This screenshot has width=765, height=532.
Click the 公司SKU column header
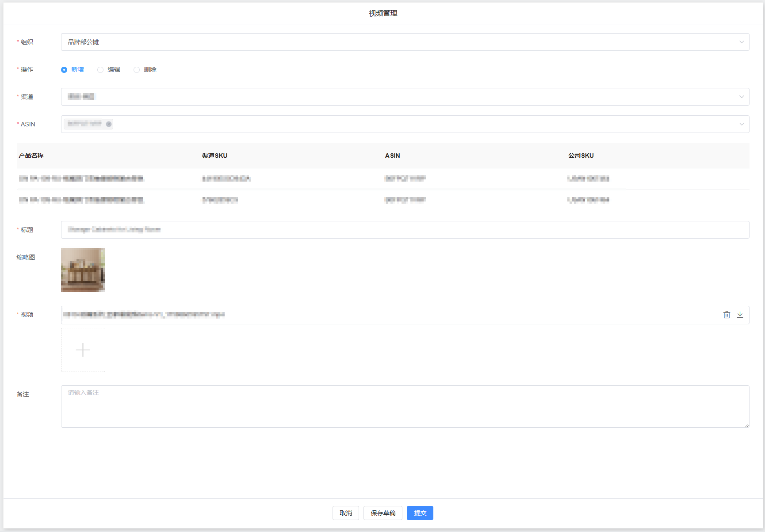pyautogui.click(x=581, y=156)
